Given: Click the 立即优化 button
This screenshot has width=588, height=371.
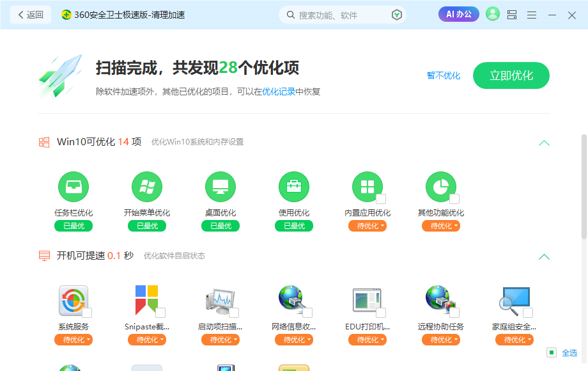Looking at the screenshot, I should coord(511,75).
